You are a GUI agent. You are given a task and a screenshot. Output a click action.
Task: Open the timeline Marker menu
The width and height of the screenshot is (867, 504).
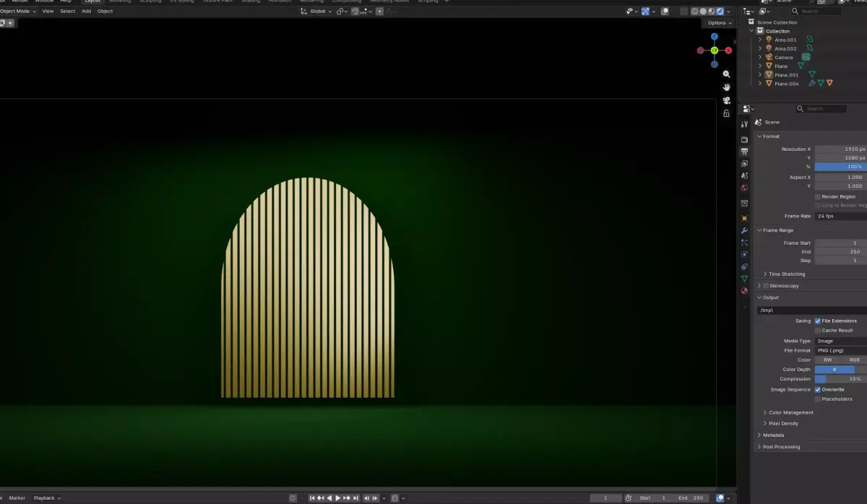[x=17, y=498]
